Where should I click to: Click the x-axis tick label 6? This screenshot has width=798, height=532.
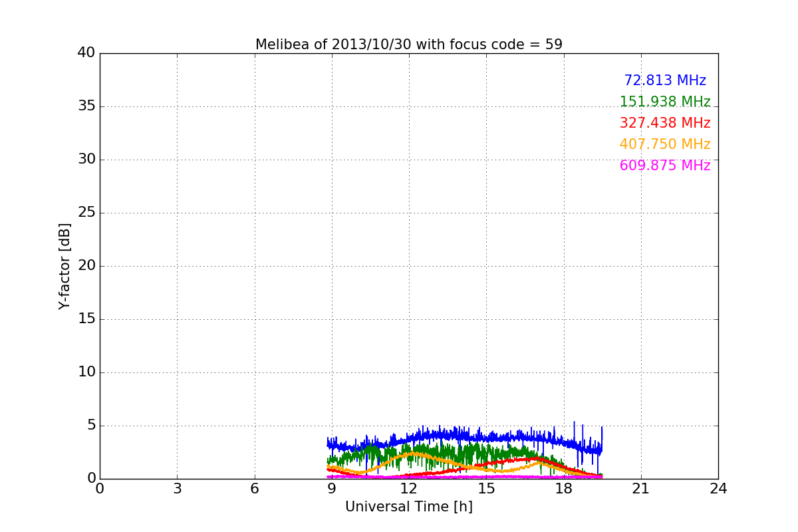coord(255,489)
